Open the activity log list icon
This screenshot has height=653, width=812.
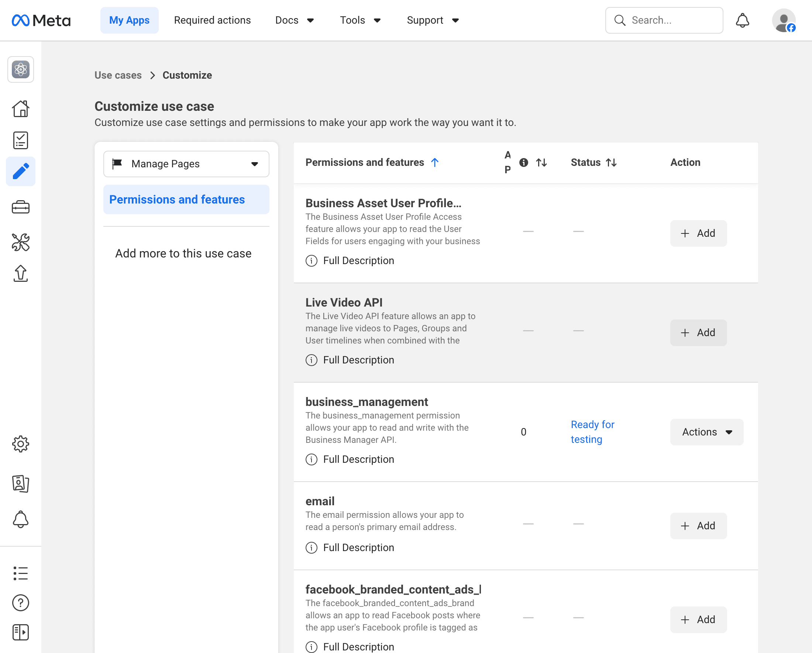pyautogui.click(x=21, y=573)
